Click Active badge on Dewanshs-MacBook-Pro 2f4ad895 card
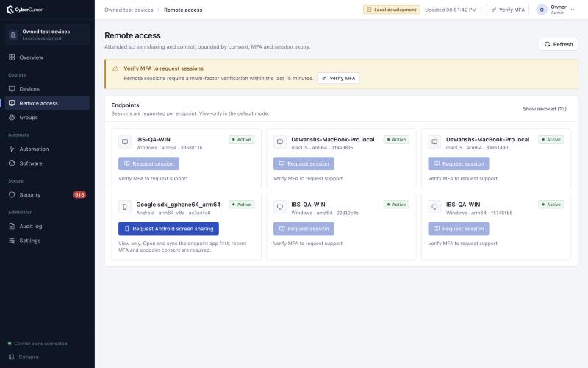 pyautogui.click(x=396, y=140)
